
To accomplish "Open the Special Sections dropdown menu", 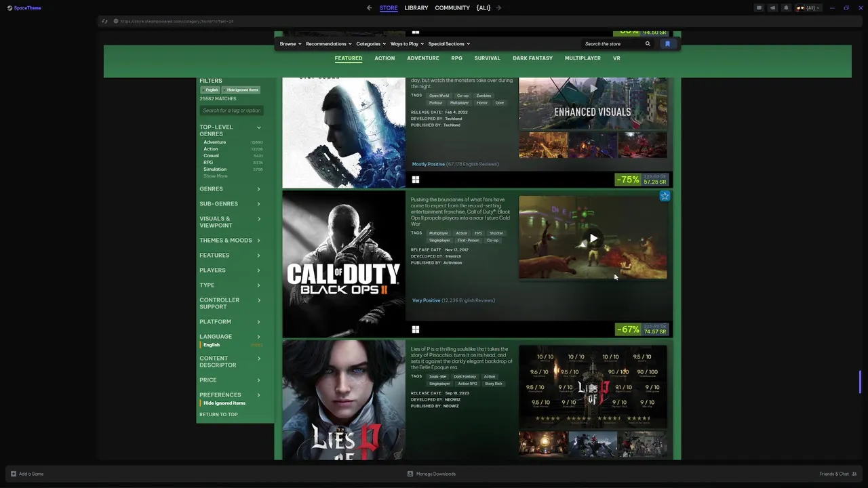I will (449, 44).
